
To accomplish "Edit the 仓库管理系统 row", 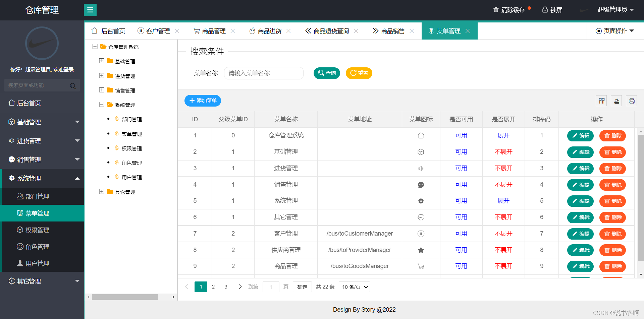I will coord(581,136).
